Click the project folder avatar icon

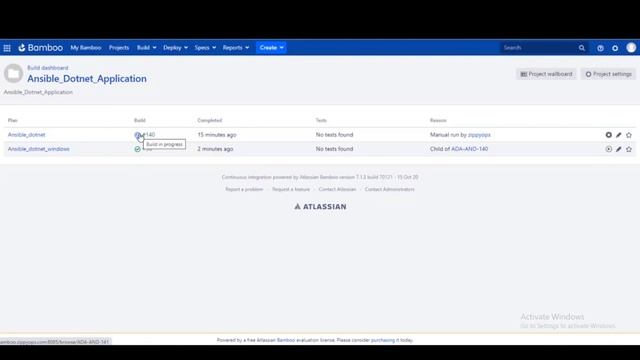[13, 74]
